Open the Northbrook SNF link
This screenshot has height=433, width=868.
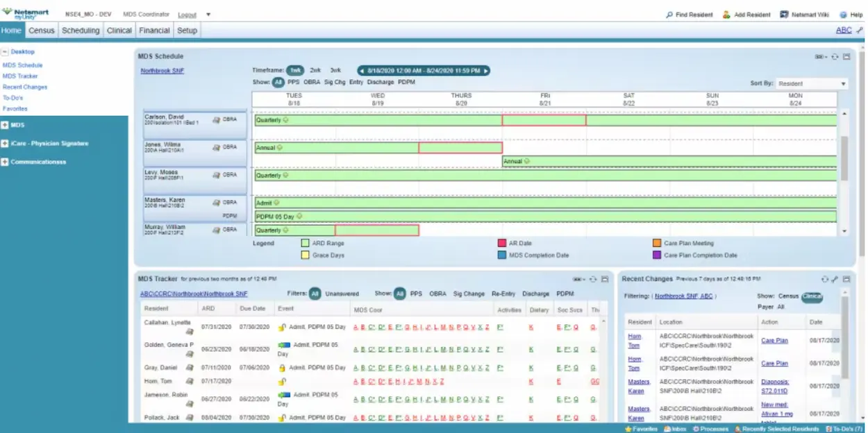(162, 69)
